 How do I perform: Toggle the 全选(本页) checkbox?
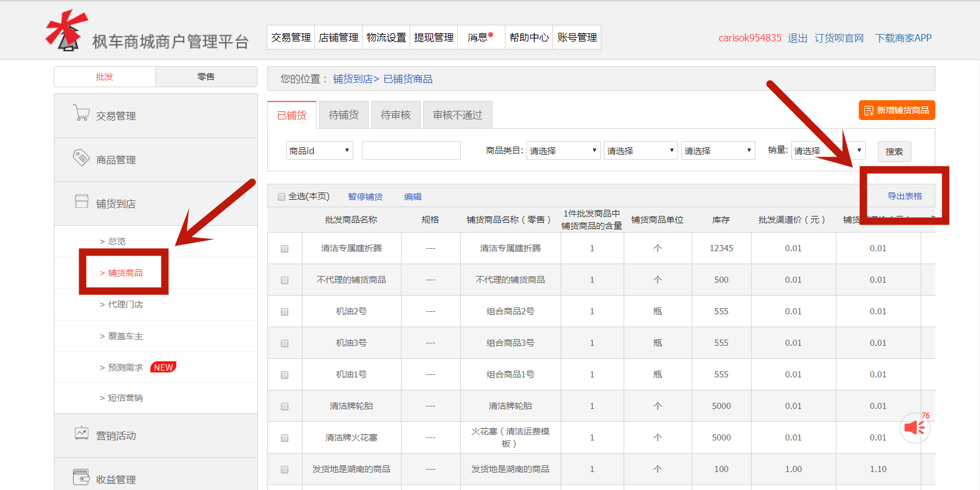[x=282, y=197]
